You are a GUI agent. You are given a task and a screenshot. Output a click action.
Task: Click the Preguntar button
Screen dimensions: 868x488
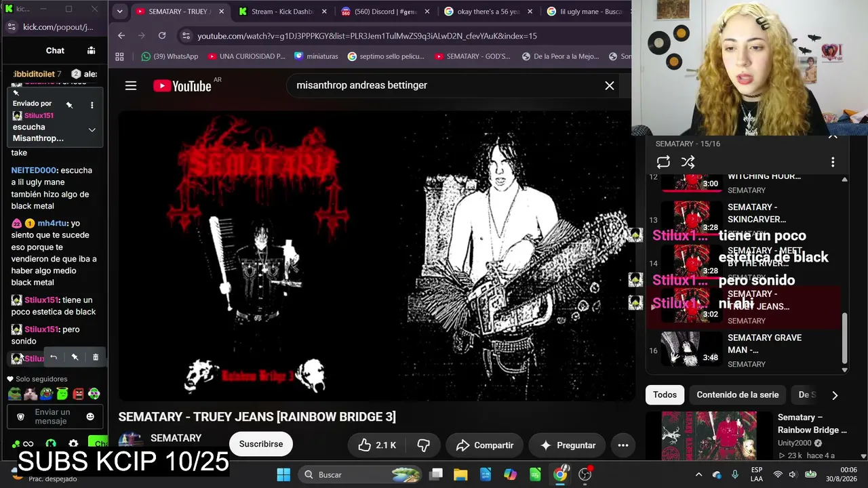pos(567,445)
